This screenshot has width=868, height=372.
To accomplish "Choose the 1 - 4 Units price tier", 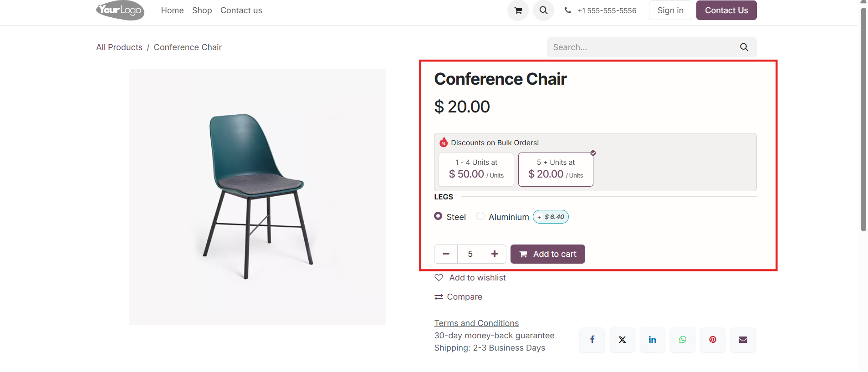I will [476, 169].
